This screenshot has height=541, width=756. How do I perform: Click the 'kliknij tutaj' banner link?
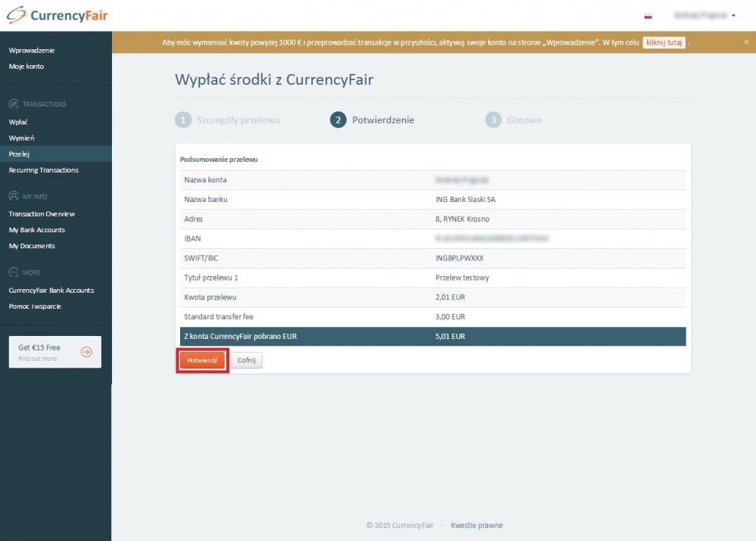coord(664,42)
